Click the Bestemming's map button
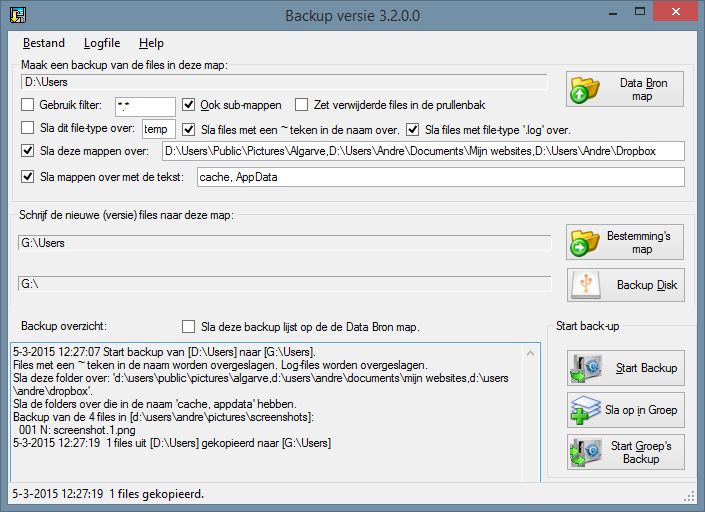This screenshot has width=705, height=512. coord(625,242)
